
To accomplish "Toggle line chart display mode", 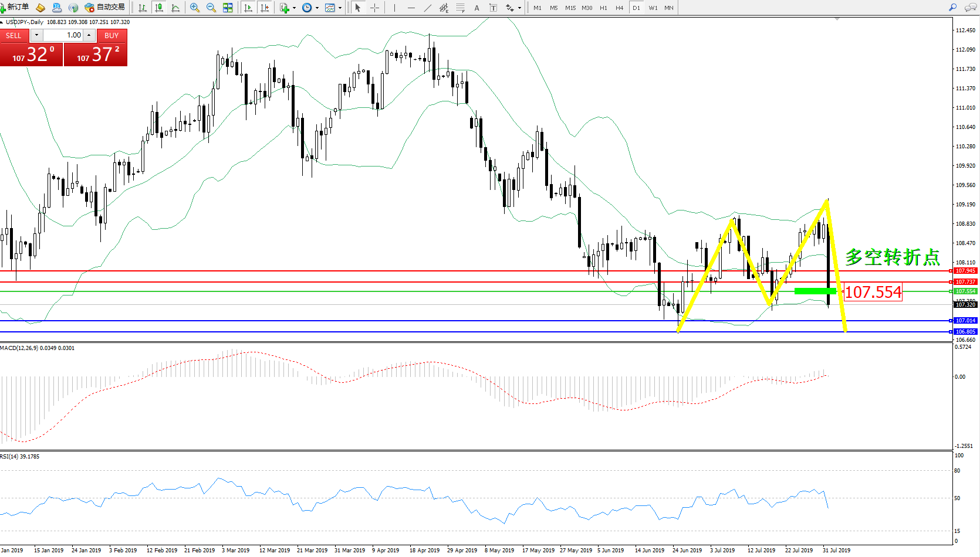I will point(175,8).
